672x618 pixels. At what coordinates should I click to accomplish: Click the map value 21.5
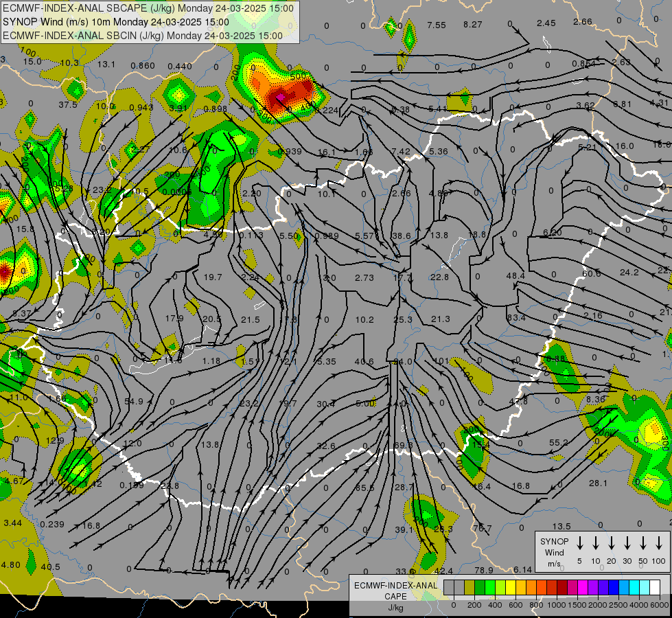(x=251, y=319)
